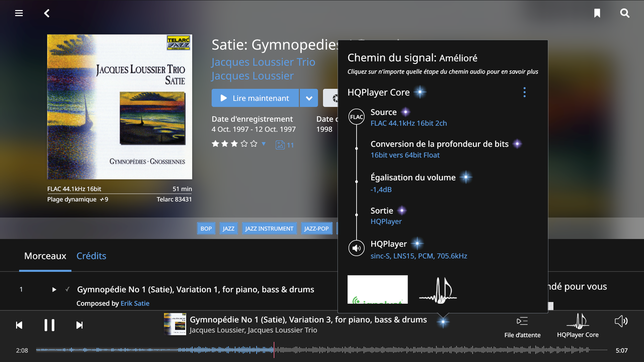The image size is (644, 362).
Task: Click purple star next to Source
Action: (405, 112)
